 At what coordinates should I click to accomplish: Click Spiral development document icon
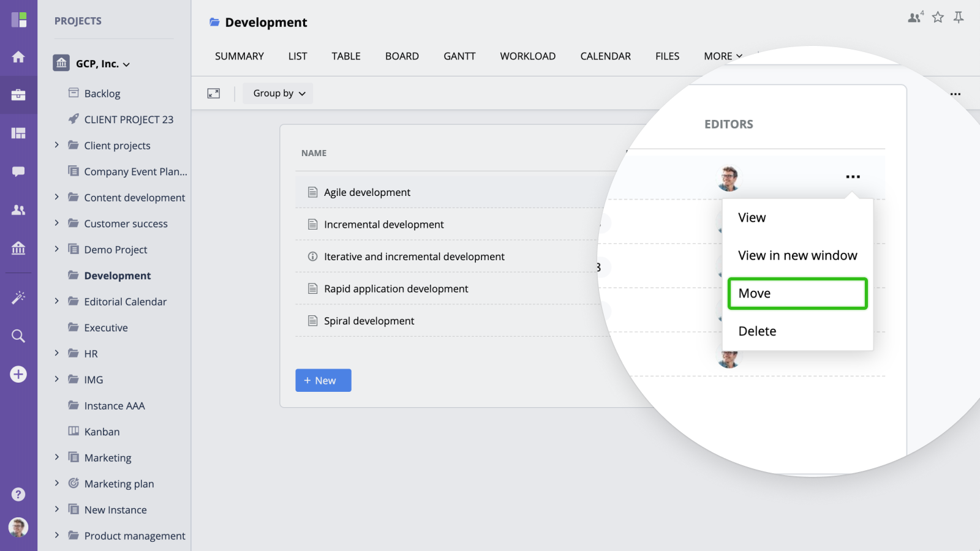(313, 321)
